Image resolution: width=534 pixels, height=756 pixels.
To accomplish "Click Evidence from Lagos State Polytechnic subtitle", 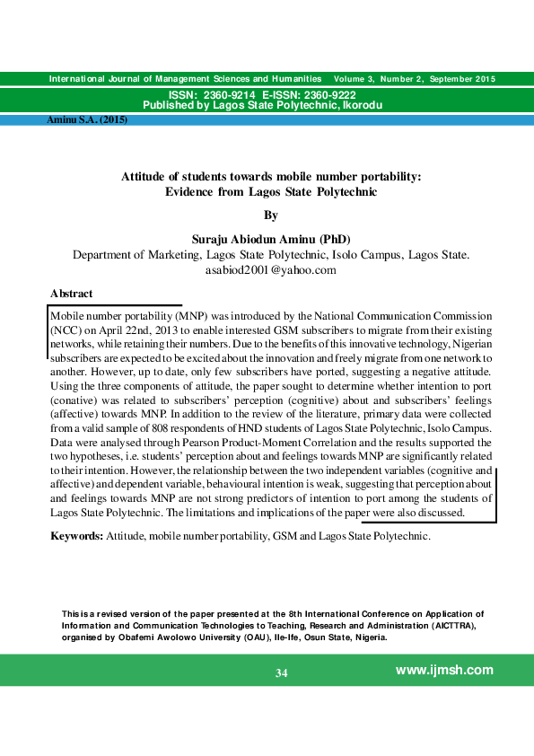I will [x=271, y=192].
